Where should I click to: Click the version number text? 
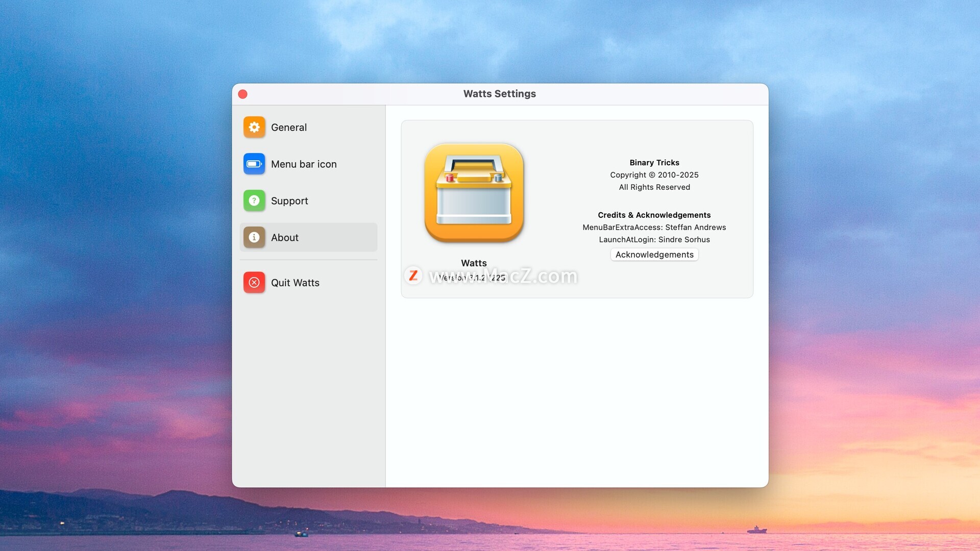472,278
